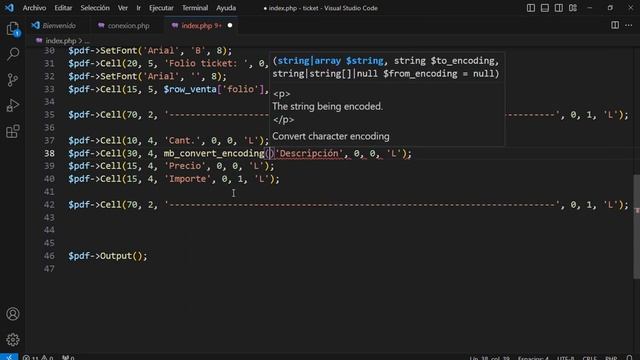Click the breadcrumb ellipsis after index.php

(x=87, y=41)
